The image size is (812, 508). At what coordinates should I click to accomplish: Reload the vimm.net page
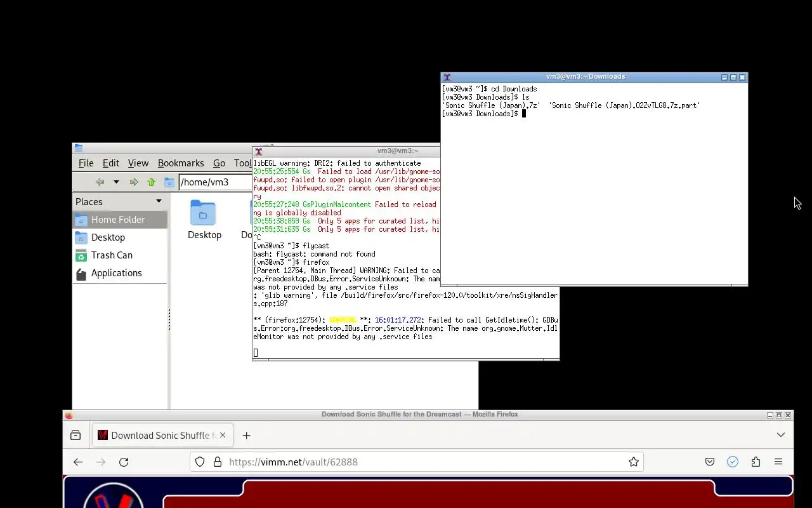coord(124,462)
